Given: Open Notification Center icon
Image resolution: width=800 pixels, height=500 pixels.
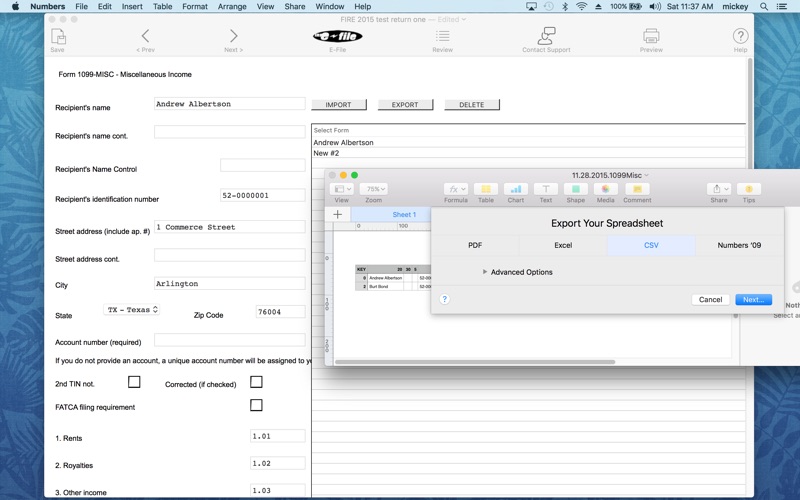Looking at the screenshot, I should (781, 7).
